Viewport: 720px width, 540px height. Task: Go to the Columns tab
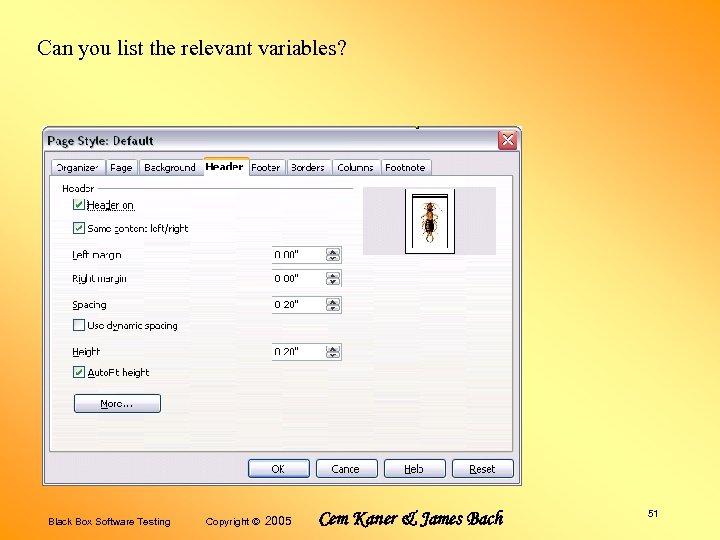pyautogui.click(x=355, y=168)
